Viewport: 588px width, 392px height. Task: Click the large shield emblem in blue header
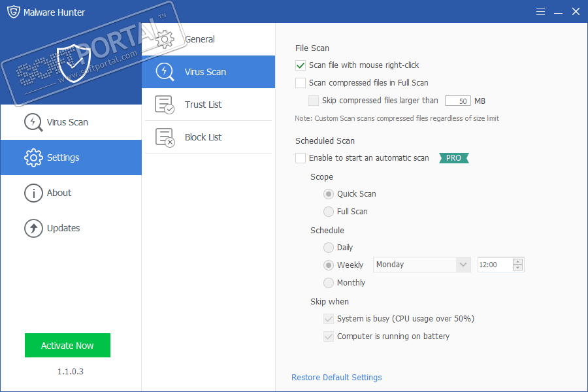(x=73, y=63)
